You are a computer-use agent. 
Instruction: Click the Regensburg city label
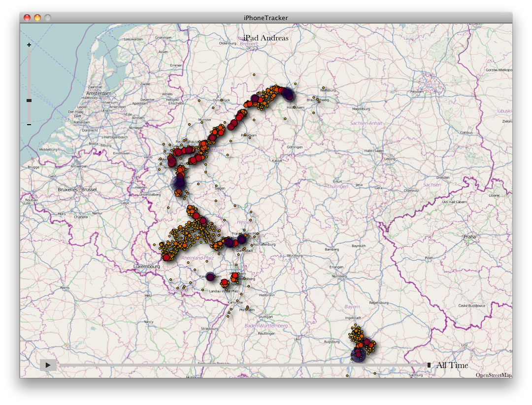pyautogui.click(x=379, y=303)
